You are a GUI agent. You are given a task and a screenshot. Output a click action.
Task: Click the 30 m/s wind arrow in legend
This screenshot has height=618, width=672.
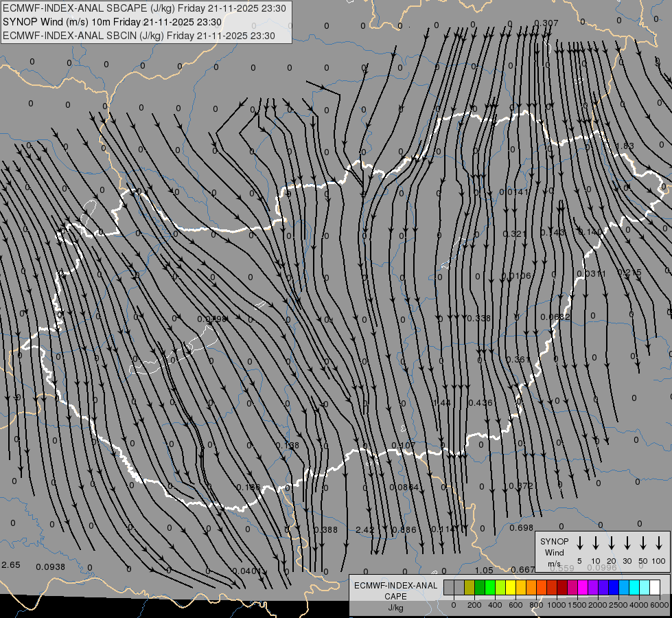627,543
